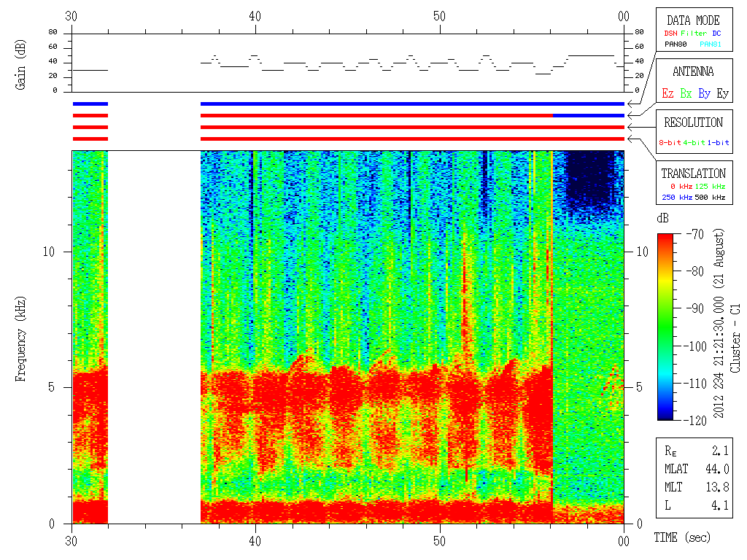
Task: Click the 8-bit resolution label
Action: tap(670, 142)
